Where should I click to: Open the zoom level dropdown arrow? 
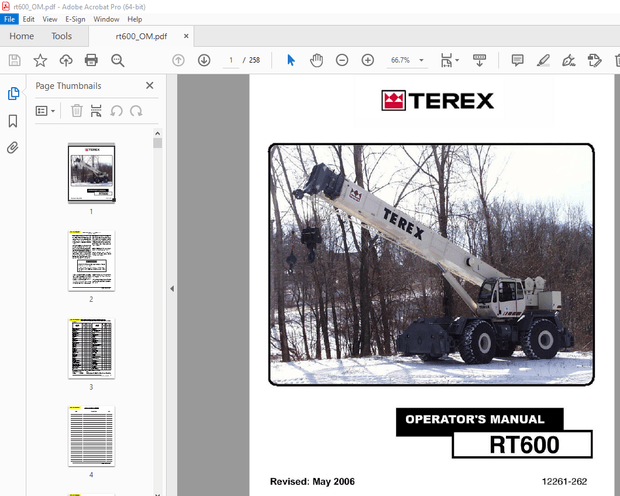422,60
